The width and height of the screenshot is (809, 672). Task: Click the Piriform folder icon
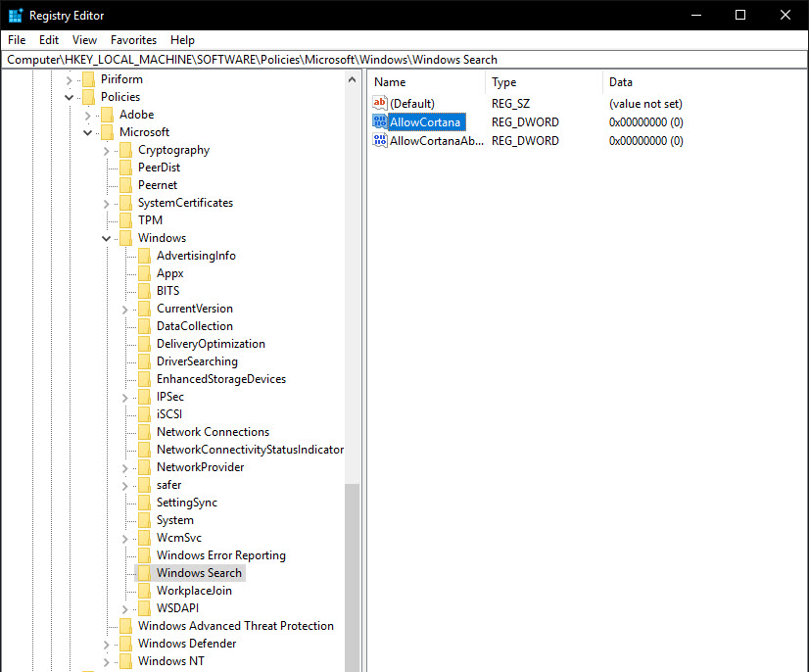click(x=89, y=79)
